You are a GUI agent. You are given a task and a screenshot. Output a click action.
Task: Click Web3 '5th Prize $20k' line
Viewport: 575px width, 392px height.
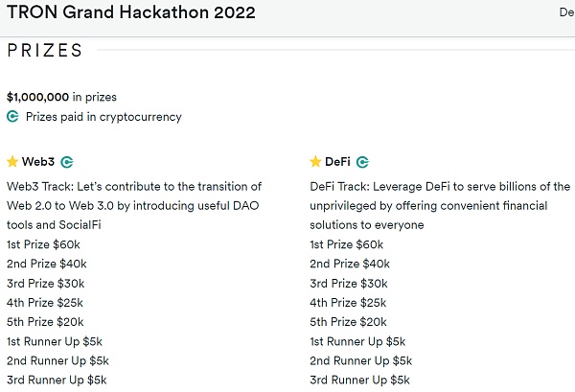click(x=45, y=322)
